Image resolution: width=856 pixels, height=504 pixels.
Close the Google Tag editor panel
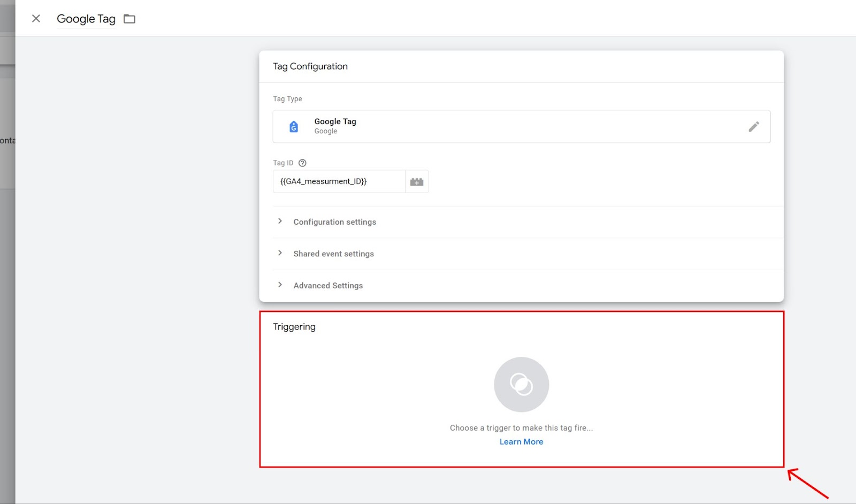coord(36,19)
